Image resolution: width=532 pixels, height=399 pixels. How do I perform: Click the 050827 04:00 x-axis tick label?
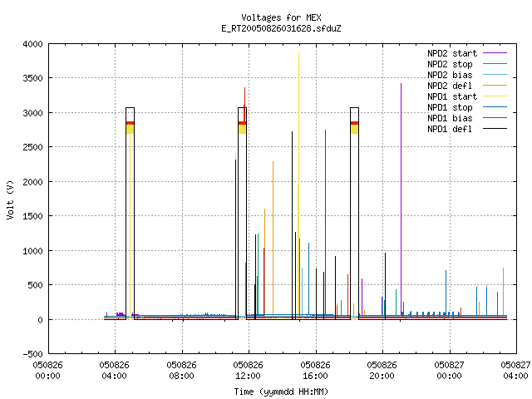coord(515,371)
